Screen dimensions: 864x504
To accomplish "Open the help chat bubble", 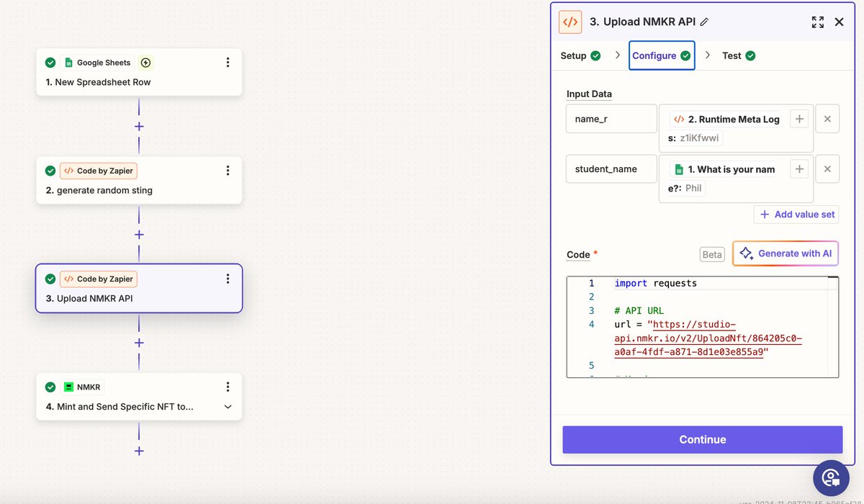I will pyautogui.click(x=831, y=478).
